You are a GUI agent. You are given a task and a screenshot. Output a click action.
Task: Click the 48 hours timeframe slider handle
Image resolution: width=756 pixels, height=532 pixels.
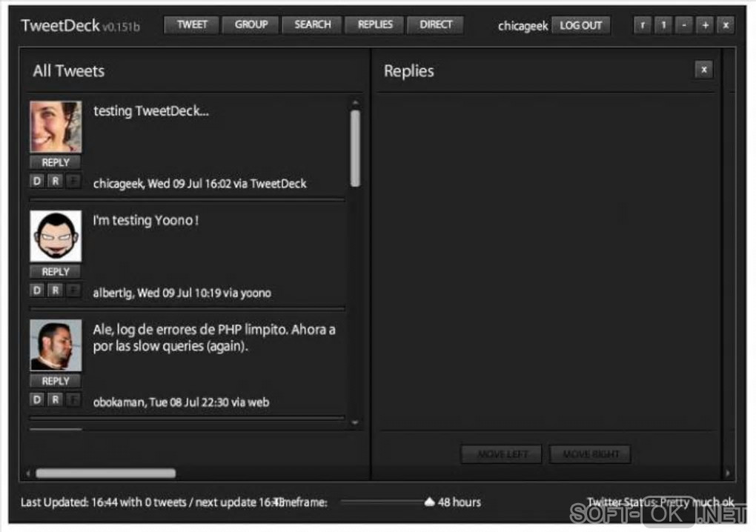pyautogui.click(x=430, y=502)
